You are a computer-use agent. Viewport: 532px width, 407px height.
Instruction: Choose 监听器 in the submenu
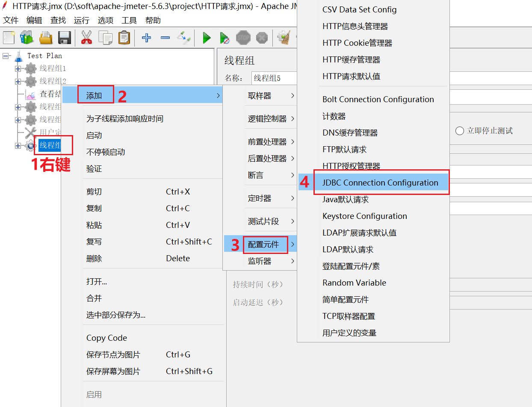coord(260,261)
